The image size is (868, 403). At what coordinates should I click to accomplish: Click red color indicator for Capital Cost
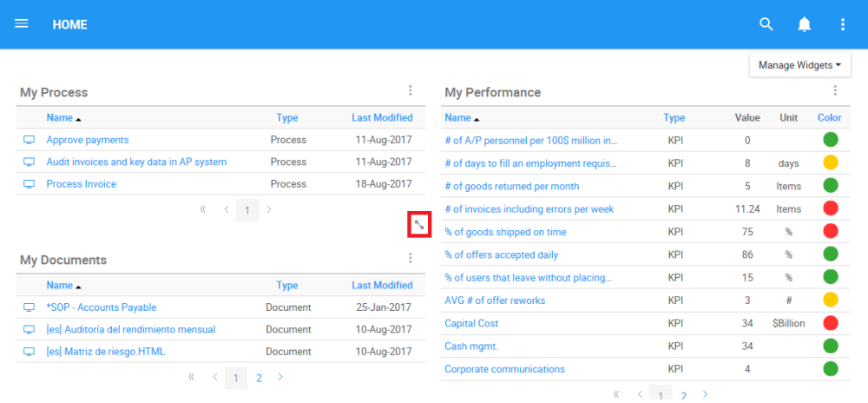(x=830, y=324)
